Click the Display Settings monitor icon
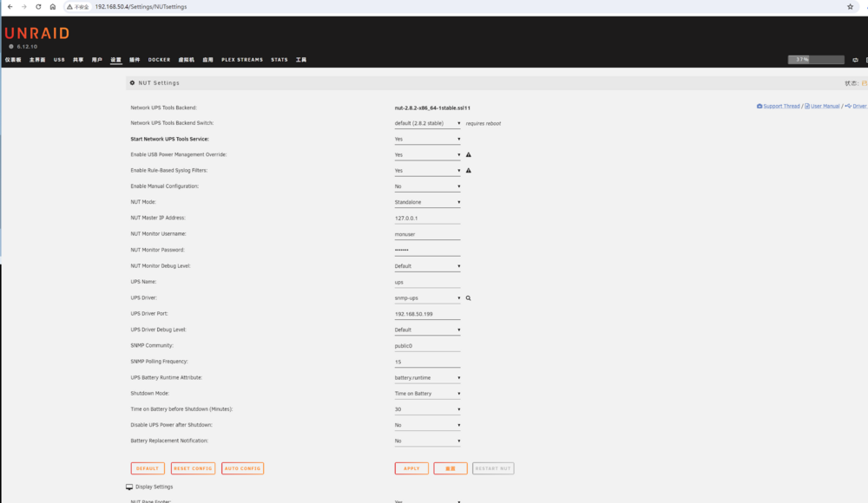Image resolution: width=868 pixels, height=503 pixels. coord(129,487)
